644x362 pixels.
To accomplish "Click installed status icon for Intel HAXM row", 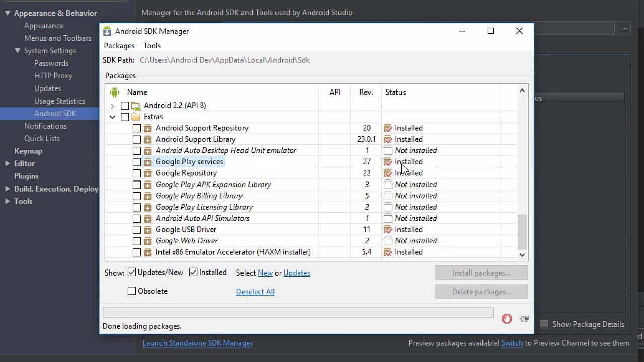I will click(388, 252).
